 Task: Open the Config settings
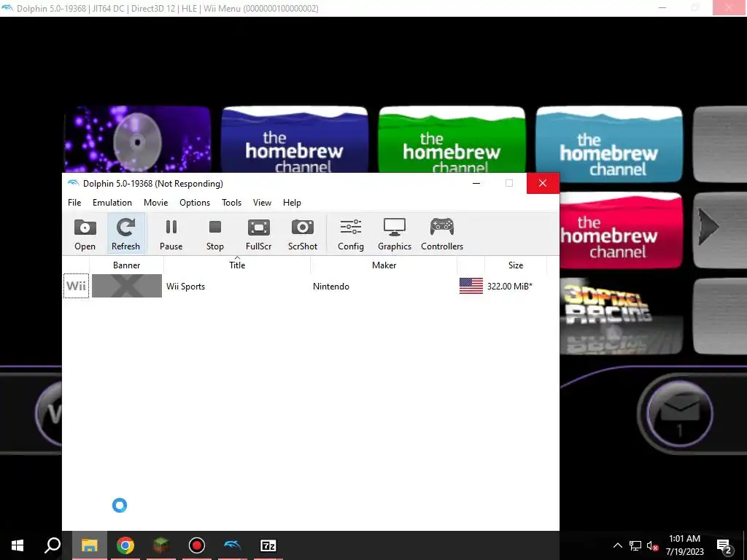pyautogui.click(x=351, y=234)
